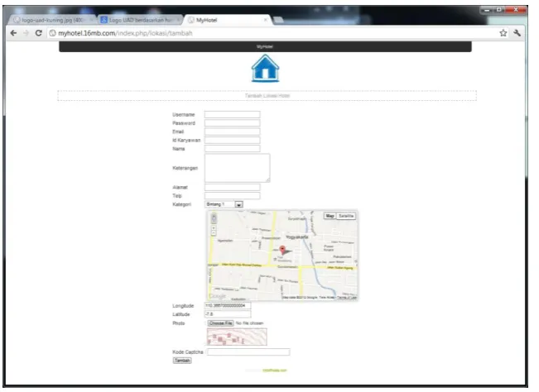Switch to logo-uad-kuning.jpg tab
This screenshot has height=392, width=539.
(52, 20)
